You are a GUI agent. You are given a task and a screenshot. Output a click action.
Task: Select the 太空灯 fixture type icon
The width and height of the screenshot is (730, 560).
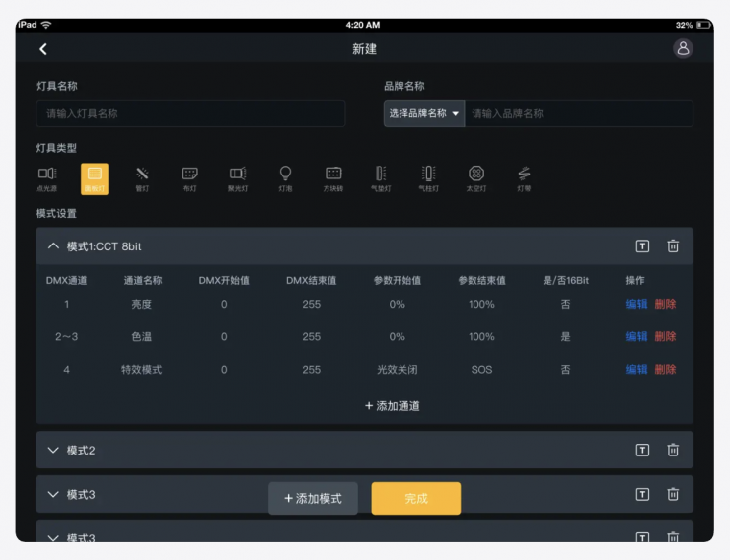pos(476,177)
